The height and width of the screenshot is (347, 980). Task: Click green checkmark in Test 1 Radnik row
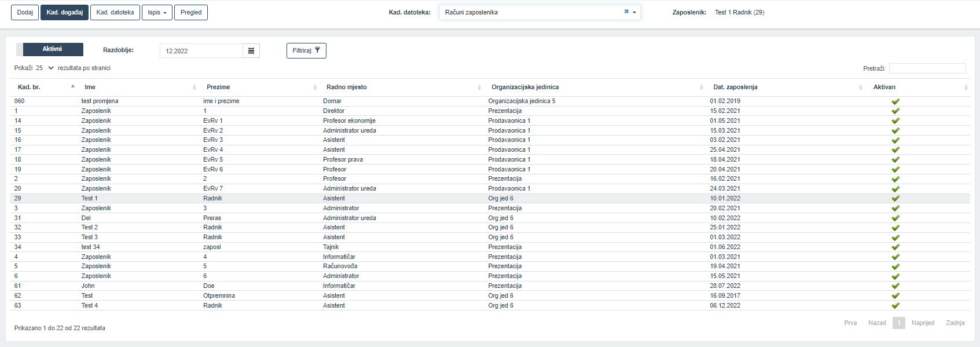[x=895, y=199]
